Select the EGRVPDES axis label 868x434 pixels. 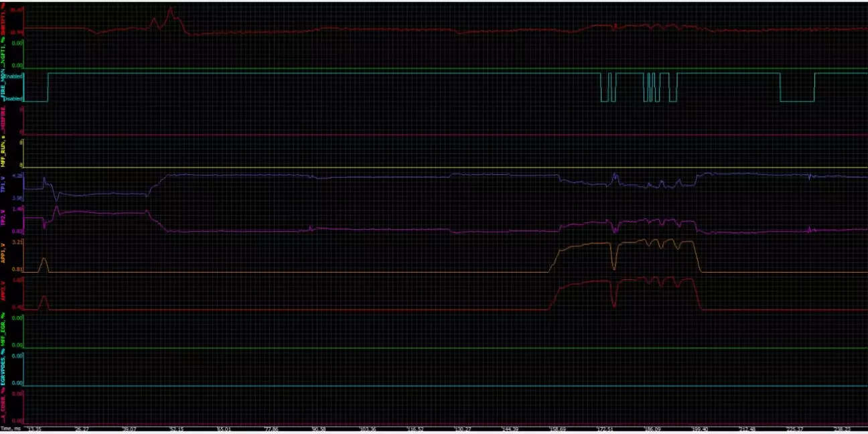point(5,370)
